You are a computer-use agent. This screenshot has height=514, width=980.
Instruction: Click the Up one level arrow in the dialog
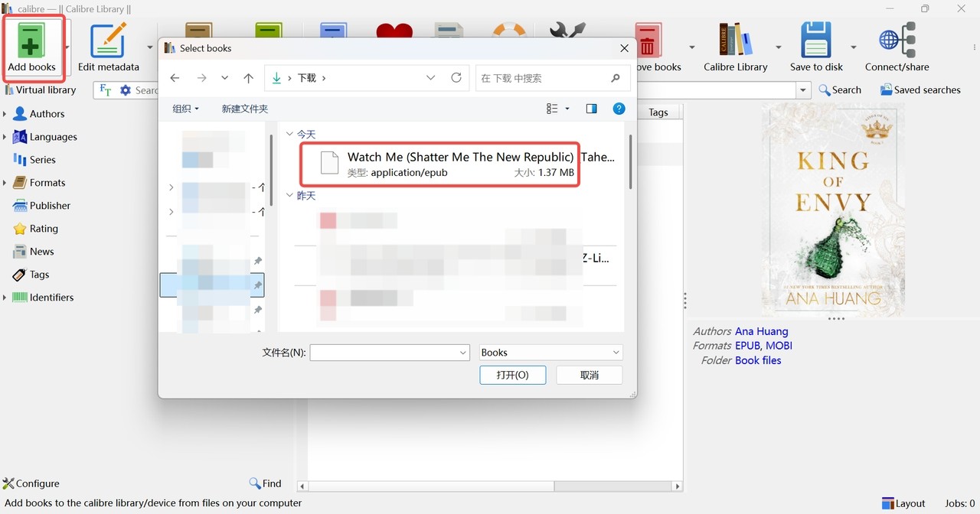[248, 78]
